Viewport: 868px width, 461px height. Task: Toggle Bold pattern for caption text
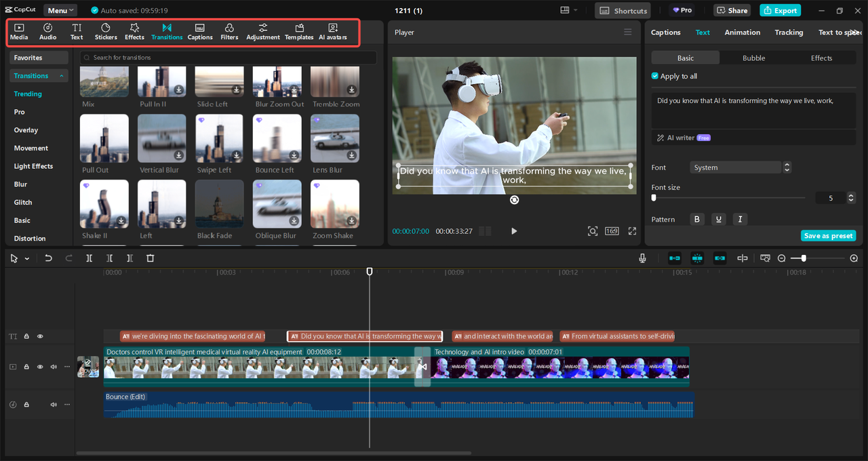(x=697, y=219)
